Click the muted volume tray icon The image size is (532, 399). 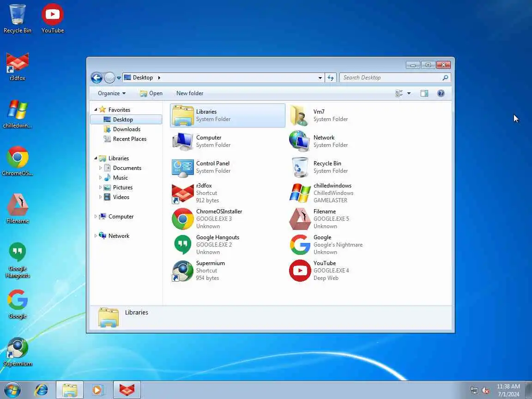pos(485,391)
